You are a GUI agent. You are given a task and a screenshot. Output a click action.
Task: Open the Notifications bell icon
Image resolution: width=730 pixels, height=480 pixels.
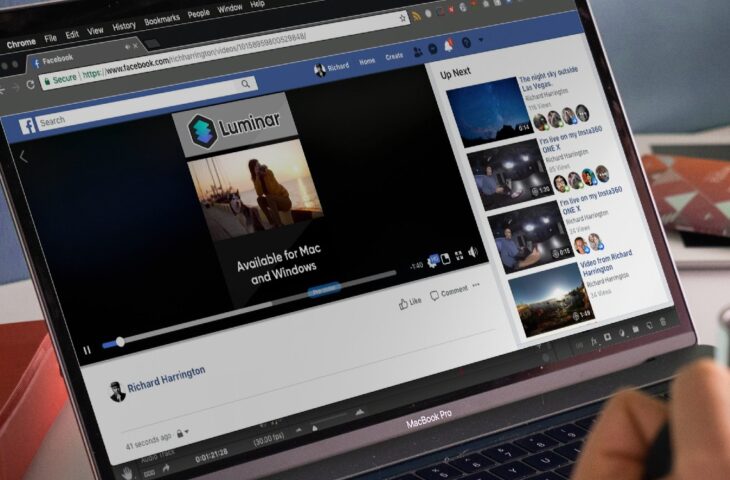[x=449, y=45]
